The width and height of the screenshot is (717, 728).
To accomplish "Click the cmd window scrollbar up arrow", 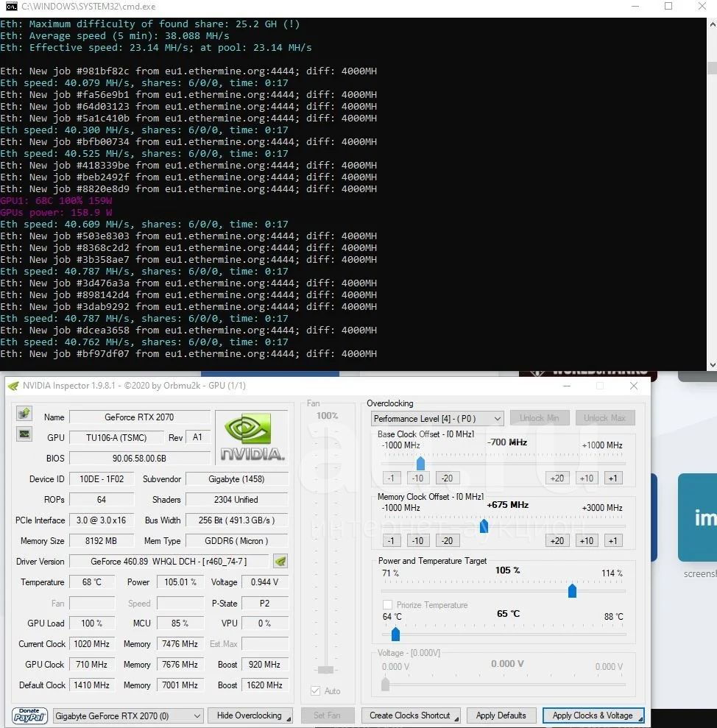I will pyautogui.click(x=713, y=24).
